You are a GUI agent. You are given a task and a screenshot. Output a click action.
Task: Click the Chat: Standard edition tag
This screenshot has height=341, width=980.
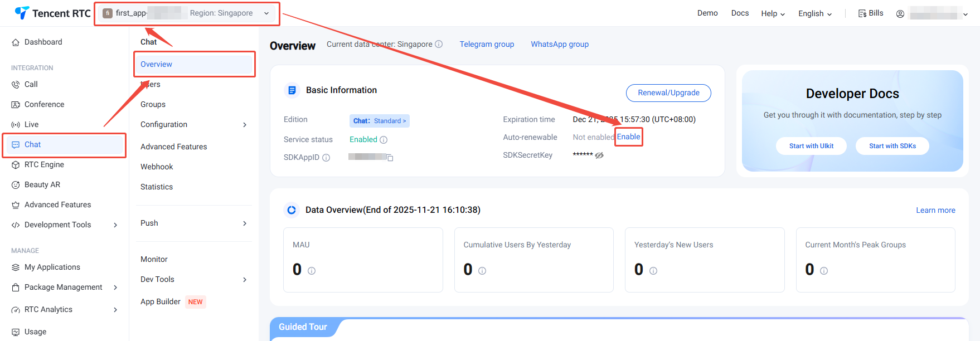click(380, 121)
